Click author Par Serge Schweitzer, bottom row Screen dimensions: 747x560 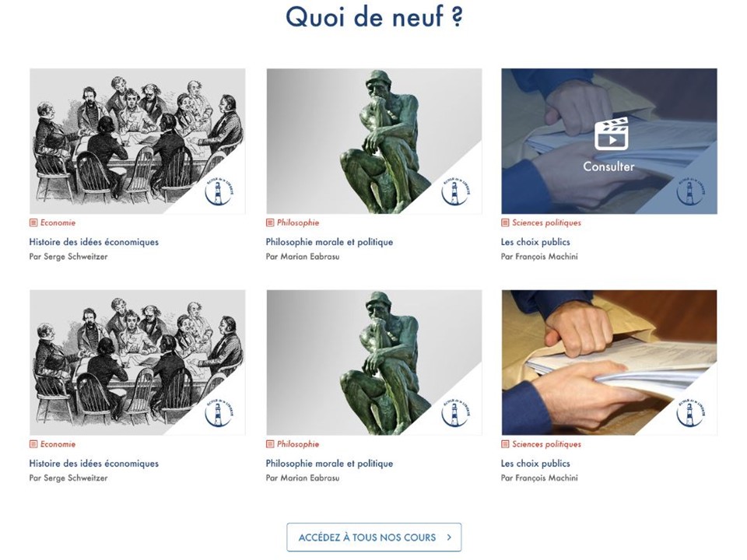pyautogui.click(x=68, y=478)
